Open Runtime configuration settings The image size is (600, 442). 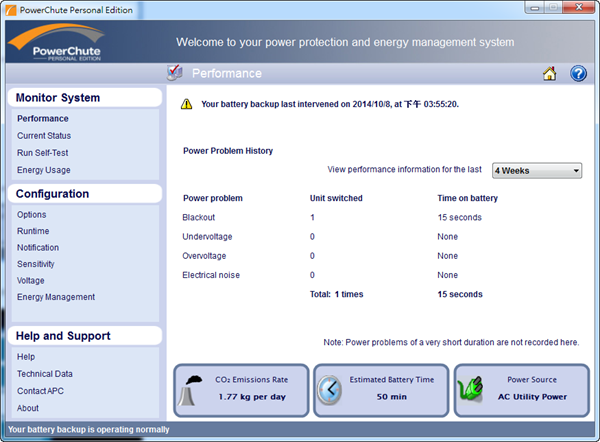coord(33,231)
